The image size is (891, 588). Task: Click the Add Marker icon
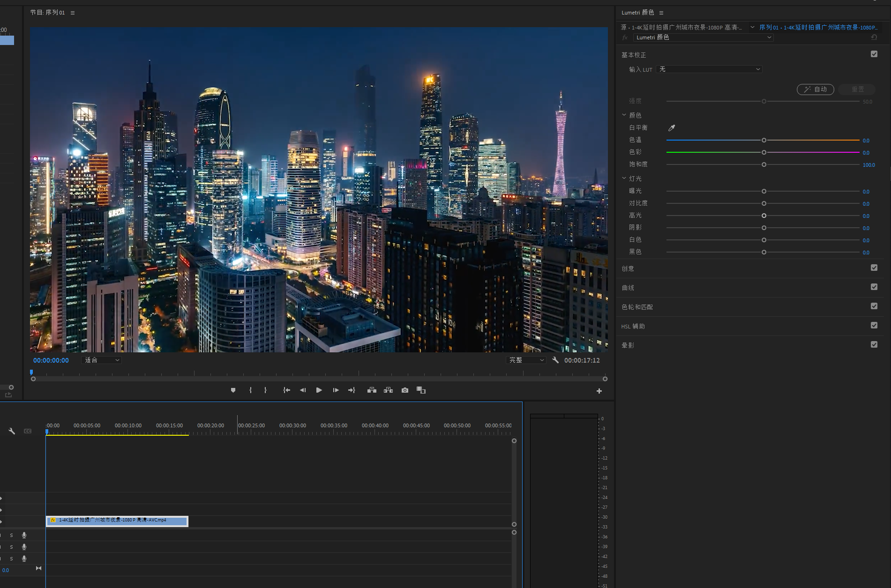point(233,390)
